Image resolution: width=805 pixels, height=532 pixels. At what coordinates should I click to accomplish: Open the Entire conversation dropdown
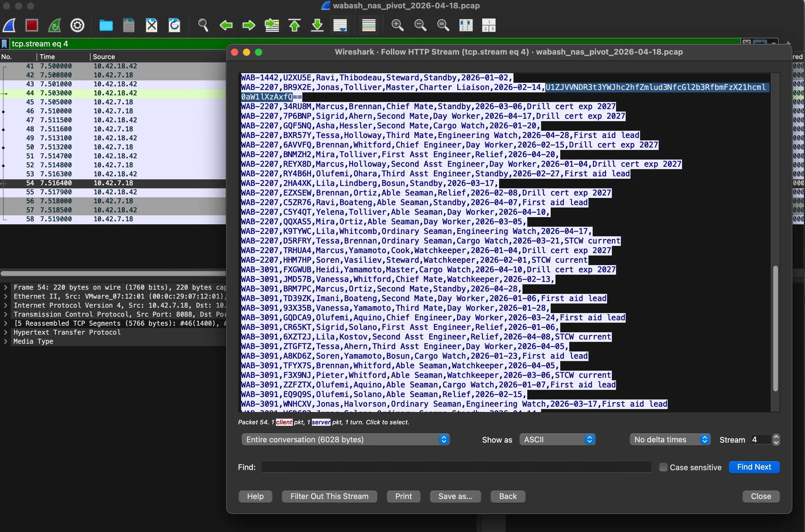pyautogui.click(x=345, y=439)
